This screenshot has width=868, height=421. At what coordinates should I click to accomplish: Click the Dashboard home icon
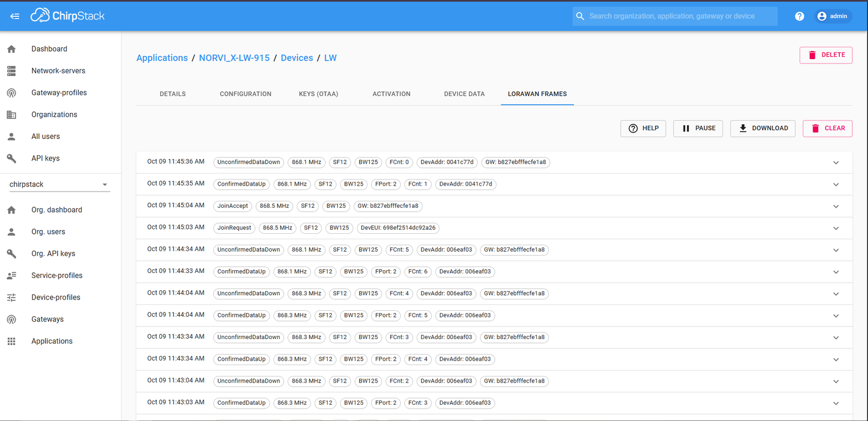(11, 49)
